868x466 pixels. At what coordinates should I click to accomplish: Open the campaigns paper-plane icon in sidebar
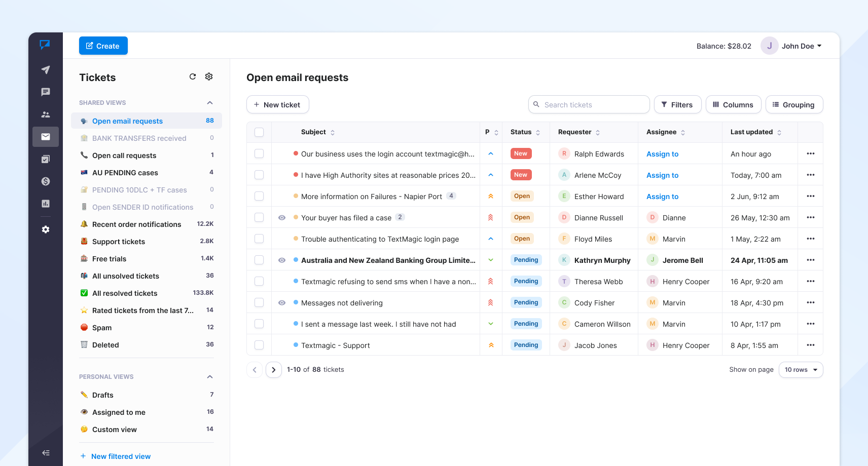(x=46, y=70)
